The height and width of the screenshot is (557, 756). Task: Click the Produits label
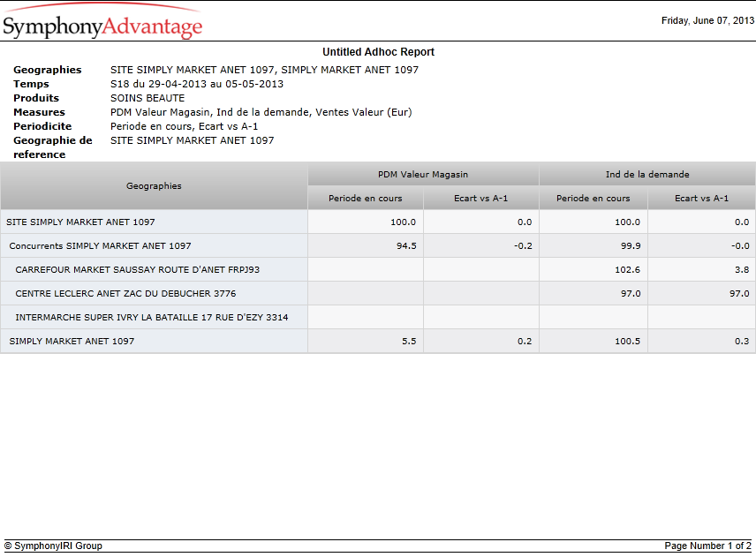click(36, 98)
